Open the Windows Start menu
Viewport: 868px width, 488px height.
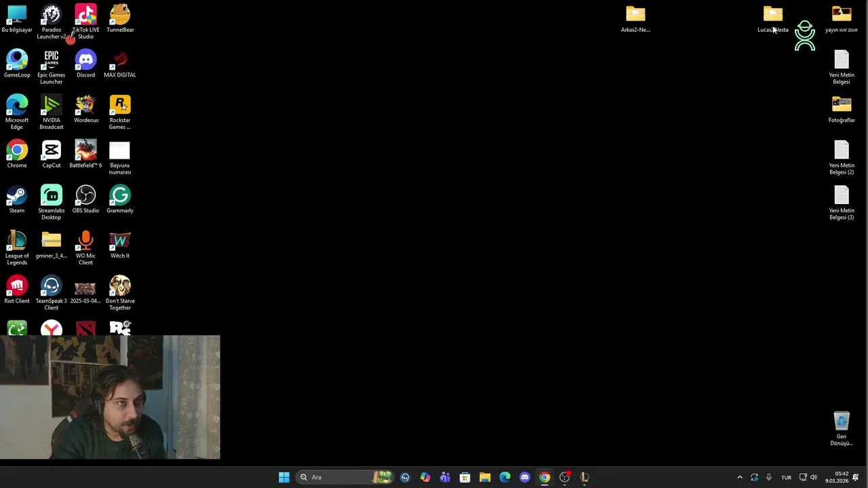click(x=284, y=477)
